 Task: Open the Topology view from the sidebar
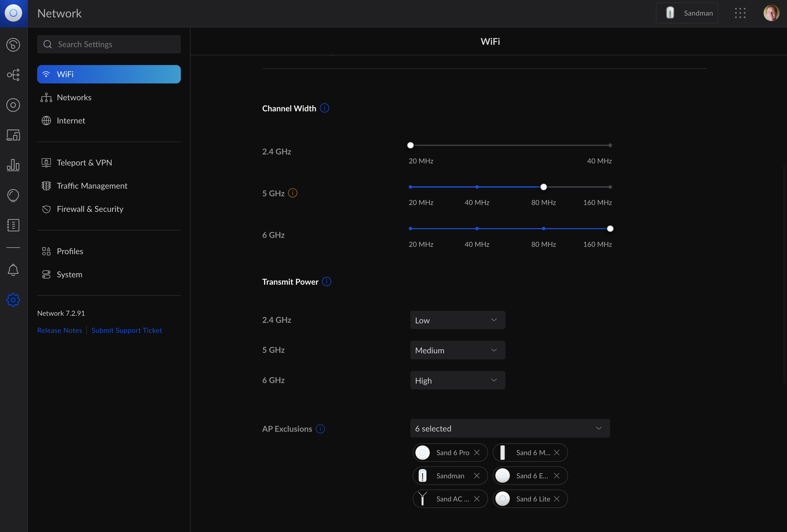14,75
